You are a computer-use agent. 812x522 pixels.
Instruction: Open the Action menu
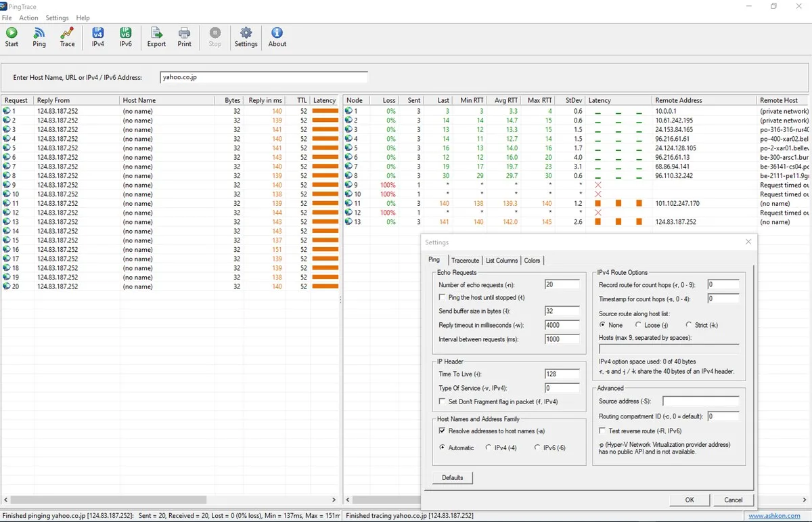click(28, 18)
